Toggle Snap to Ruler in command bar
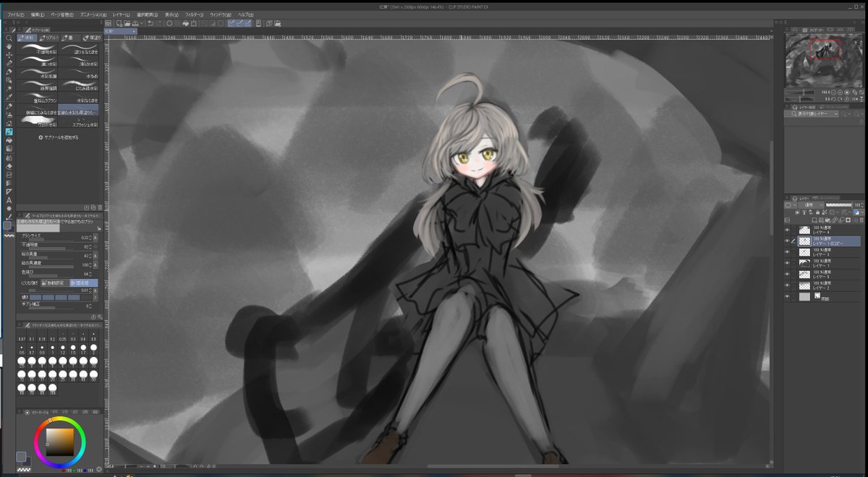 click(x=232, y=23)
